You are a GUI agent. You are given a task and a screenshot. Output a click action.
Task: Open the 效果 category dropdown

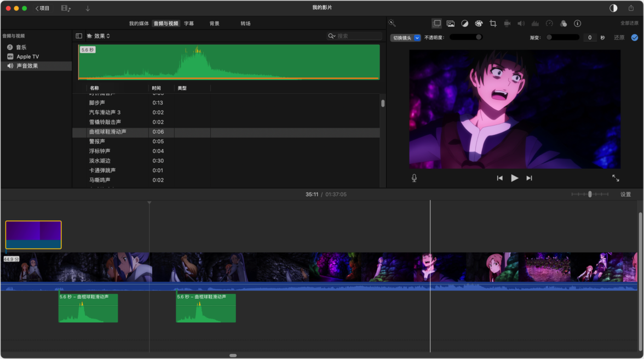point(98,36)
